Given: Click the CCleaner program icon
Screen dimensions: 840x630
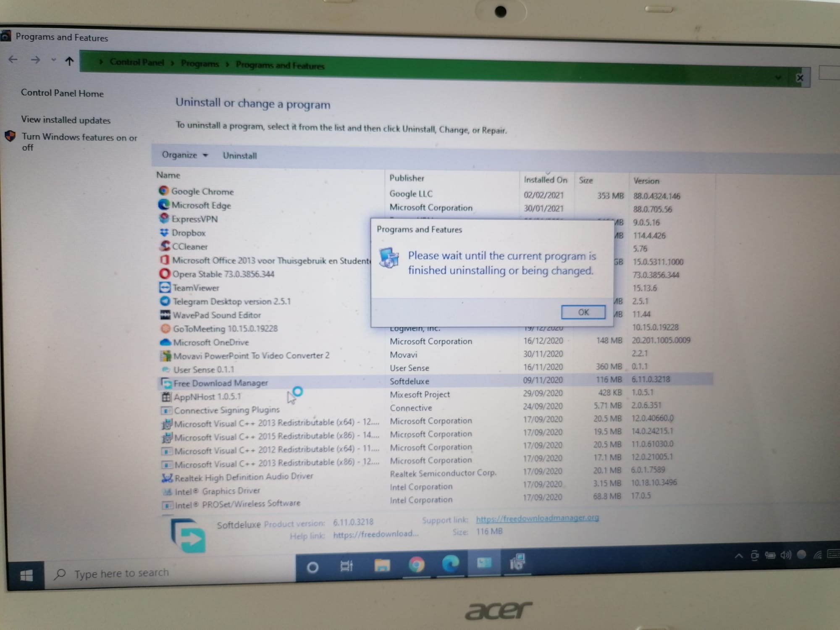Looking at the screenshot, I should coord(165,246).
